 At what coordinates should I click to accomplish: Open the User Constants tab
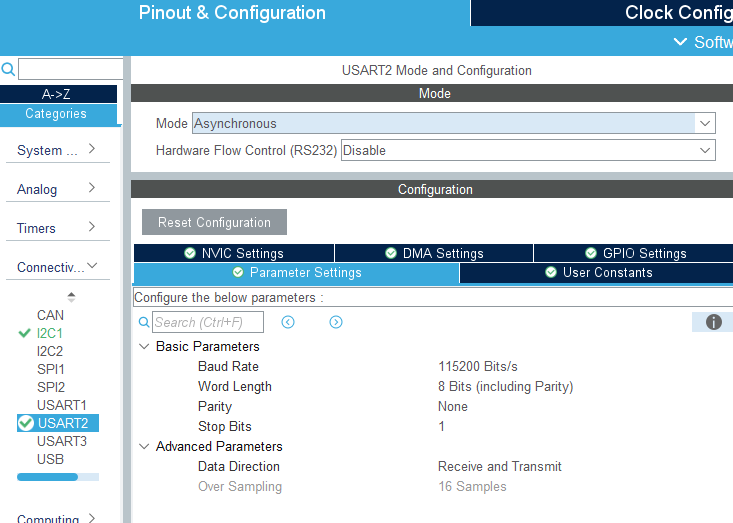coord(596,272)
